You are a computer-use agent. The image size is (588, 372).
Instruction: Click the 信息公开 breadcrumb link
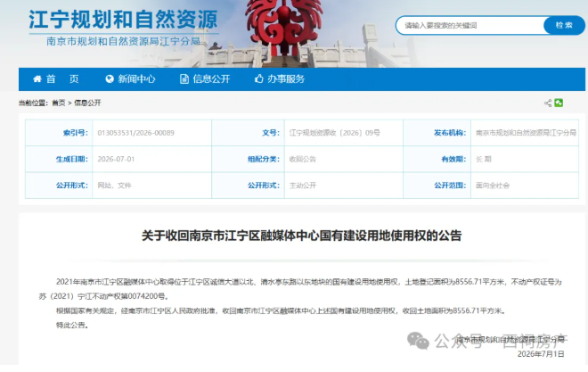(87, 103)
